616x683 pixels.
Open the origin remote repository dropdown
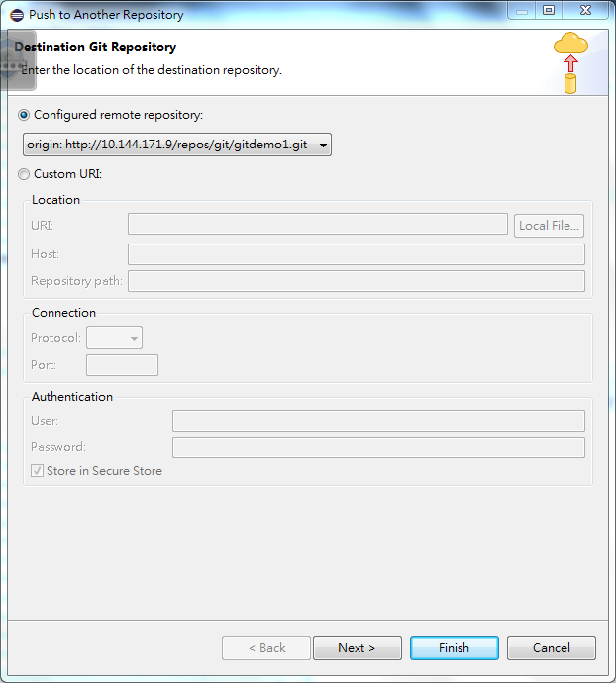pos(177,145)
